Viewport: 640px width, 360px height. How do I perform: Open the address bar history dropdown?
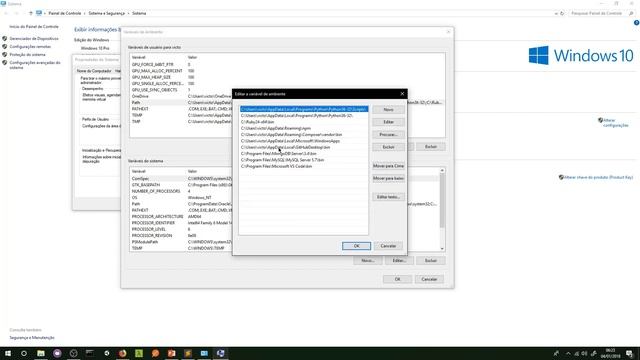(x=556, y=13)
